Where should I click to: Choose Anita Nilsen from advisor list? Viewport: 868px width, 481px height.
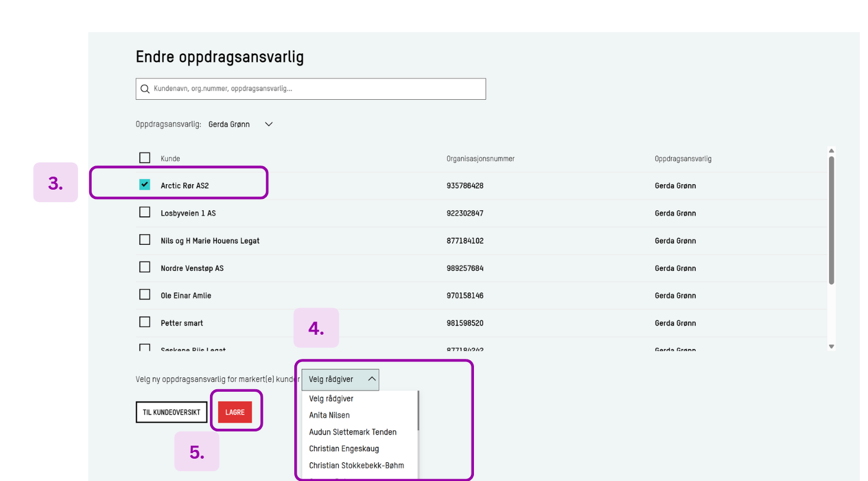[330, 415]
